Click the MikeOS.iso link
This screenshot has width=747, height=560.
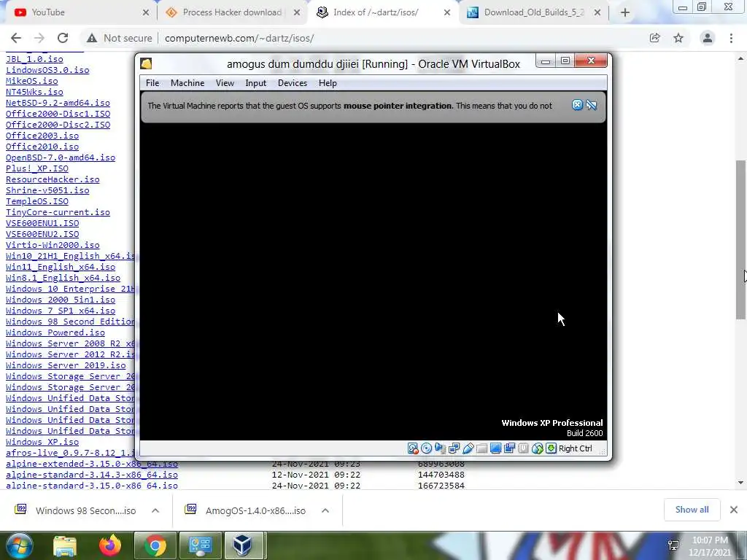[31, 81]
